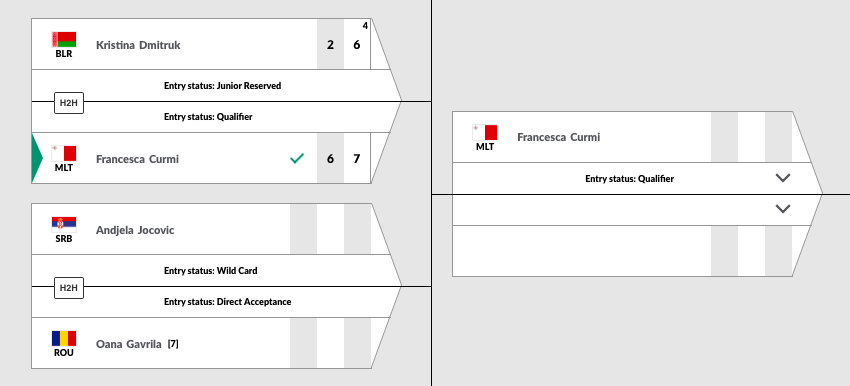Open H2H for Jocovic vs Gavrila
850x386 pixels.
coord(69,288)
